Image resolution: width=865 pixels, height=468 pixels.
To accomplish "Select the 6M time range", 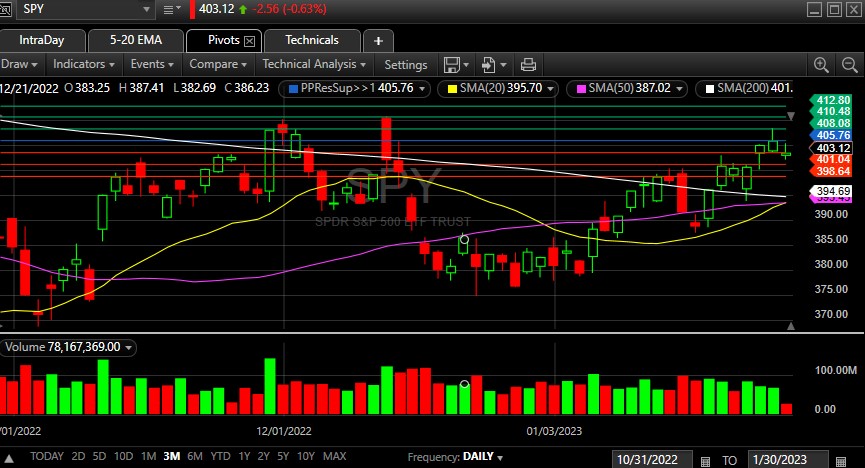I will tap(193, 456).
